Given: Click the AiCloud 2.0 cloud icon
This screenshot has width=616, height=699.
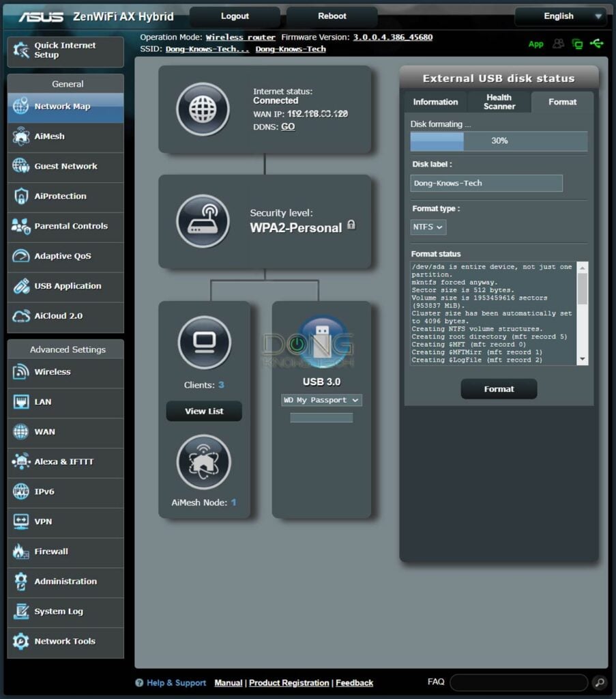Looking at the screenshot, I should coord(20,315).
